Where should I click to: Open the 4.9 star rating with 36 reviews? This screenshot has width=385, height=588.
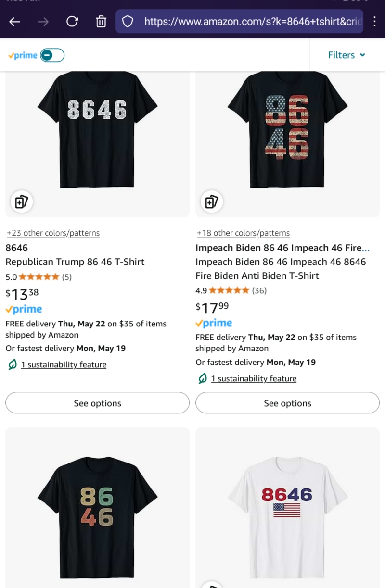(231, 290)
